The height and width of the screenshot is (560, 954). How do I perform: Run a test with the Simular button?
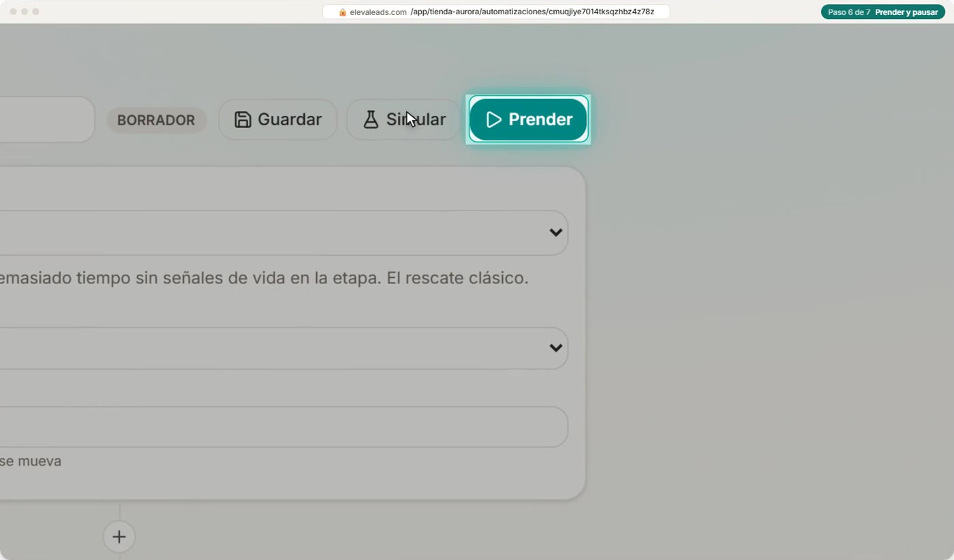coord(403,120)
